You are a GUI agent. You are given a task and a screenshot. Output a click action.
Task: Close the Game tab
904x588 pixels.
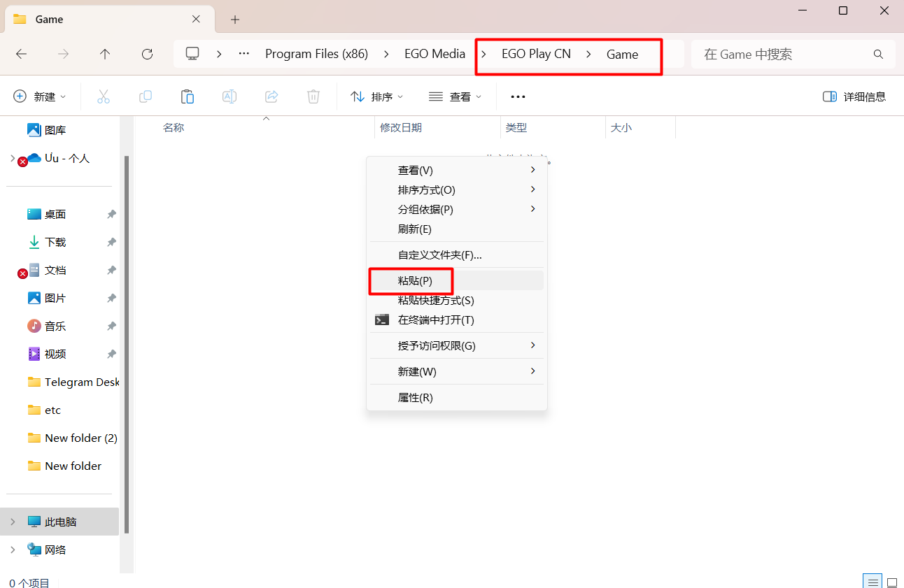[197, 19]
